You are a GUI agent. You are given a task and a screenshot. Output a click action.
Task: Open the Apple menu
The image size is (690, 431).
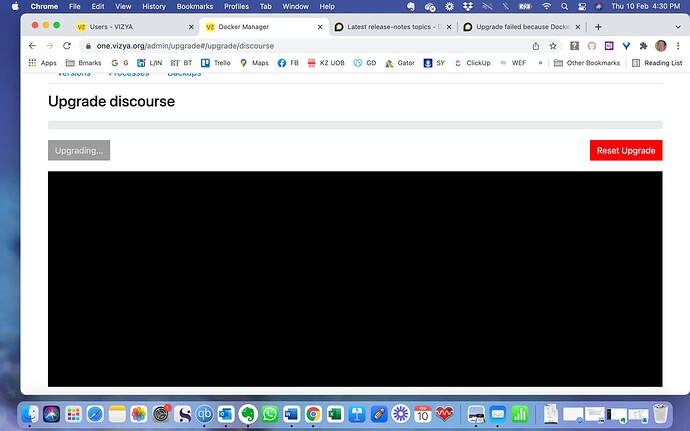15,7
